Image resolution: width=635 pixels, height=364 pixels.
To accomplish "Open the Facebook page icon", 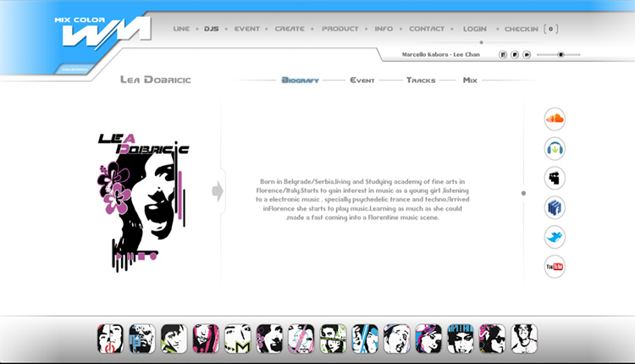I will (555, 207).
